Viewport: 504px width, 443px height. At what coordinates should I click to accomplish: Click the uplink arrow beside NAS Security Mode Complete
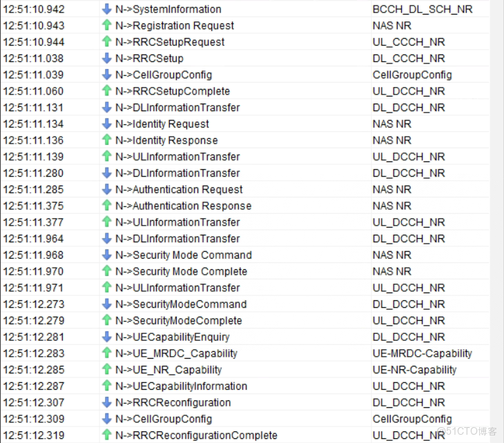coord(107,271)
